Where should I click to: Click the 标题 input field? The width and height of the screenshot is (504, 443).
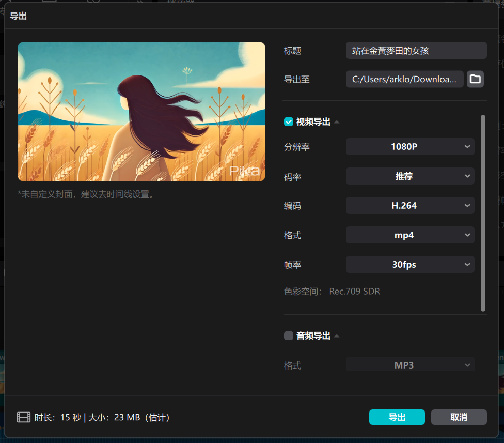coord(416,51)
